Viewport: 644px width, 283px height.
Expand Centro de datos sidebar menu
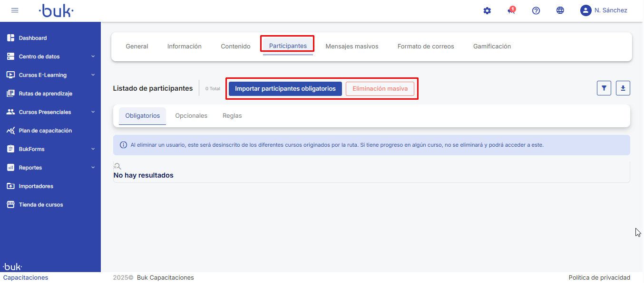point(50,57)
